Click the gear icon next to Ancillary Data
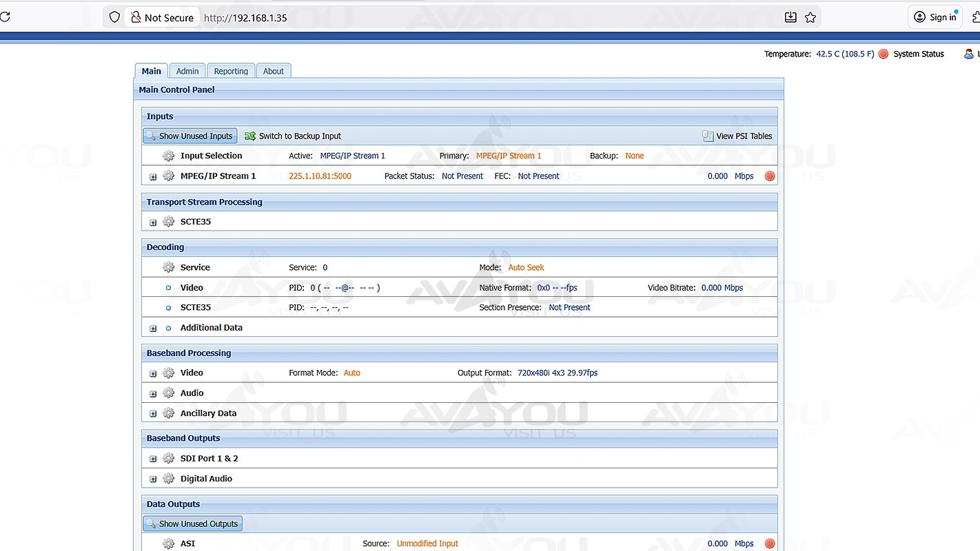 pos(168,413)
